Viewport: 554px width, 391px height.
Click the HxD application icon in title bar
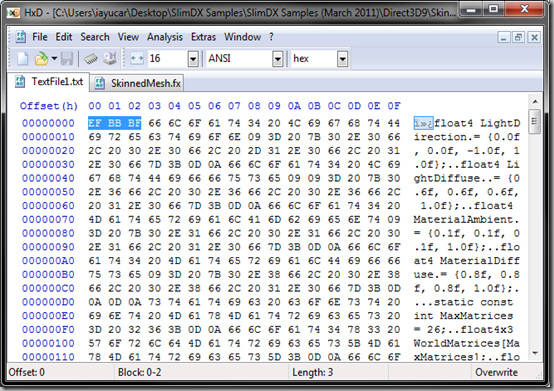click(x=13, y=13)
